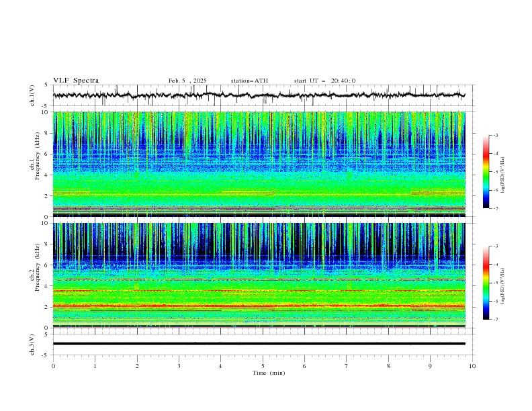Click time axis tick label '0' under ch.3

tap(53, 366)
